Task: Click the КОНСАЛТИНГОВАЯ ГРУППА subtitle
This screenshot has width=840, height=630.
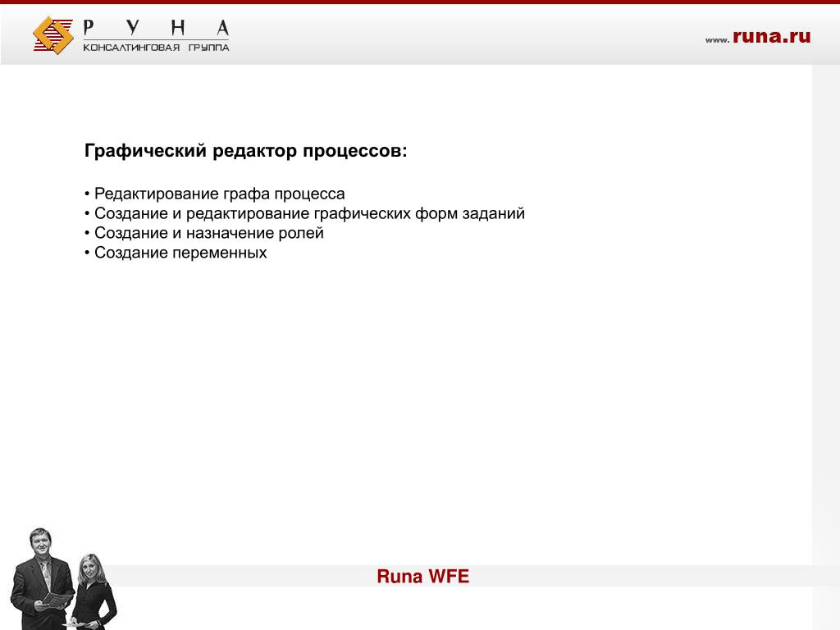Action: tap(156, 48)
